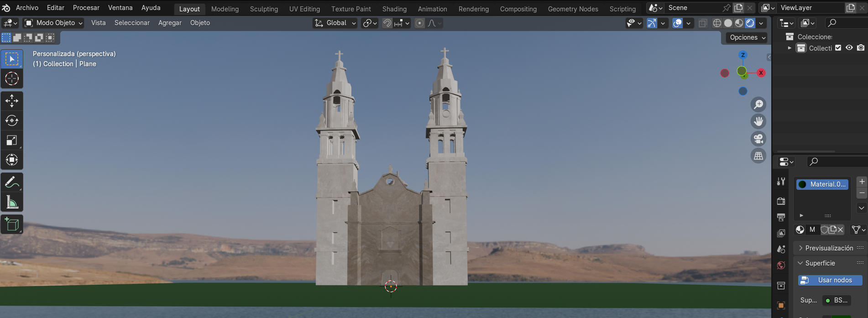Image resolution: width=868 pixels, height=318 pixels.
Task: Open the Global orientation dropdown
Action: point(335,23)
